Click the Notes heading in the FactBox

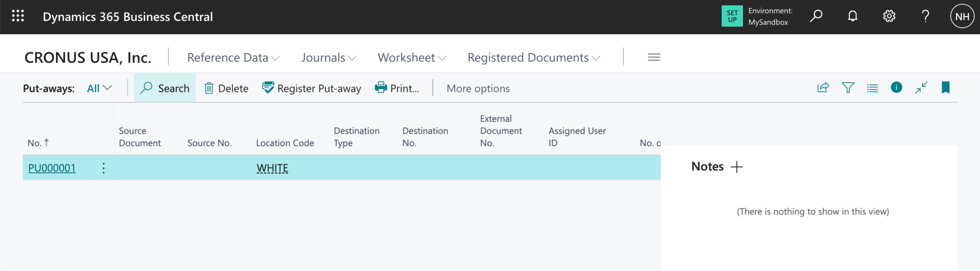point(707,166)
